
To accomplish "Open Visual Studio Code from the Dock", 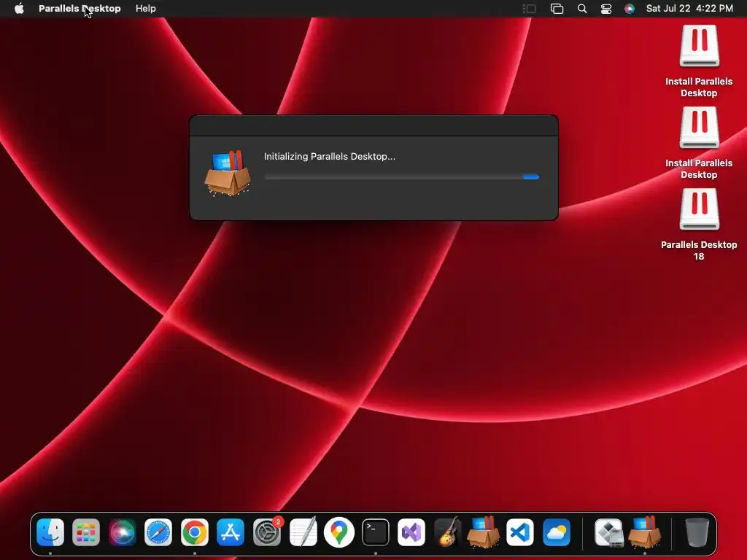I will coord(519,532).
